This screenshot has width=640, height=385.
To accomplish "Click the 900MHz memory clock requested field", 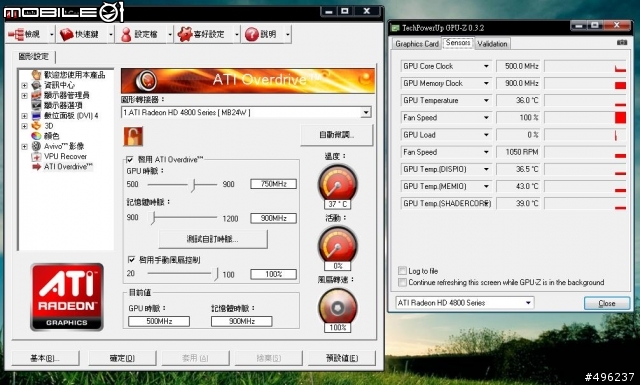I will pyautogui.click(x=273, y=218).
